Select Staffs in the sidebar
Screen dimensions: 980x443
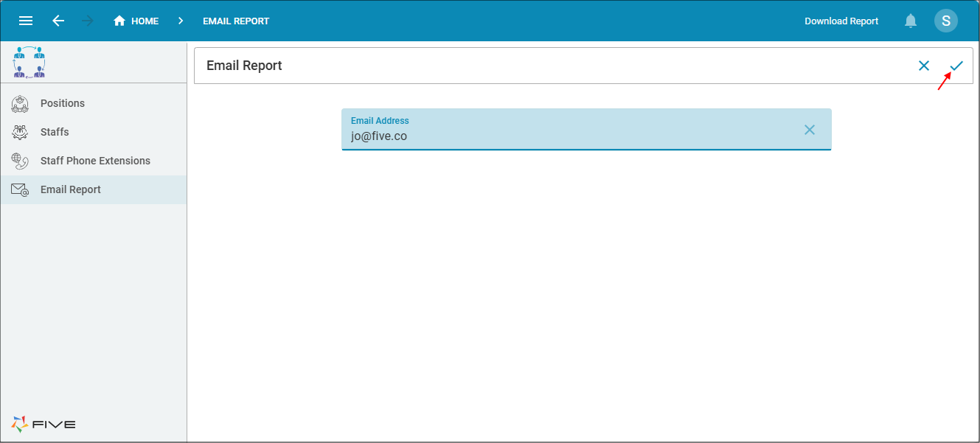coord(55,132)
